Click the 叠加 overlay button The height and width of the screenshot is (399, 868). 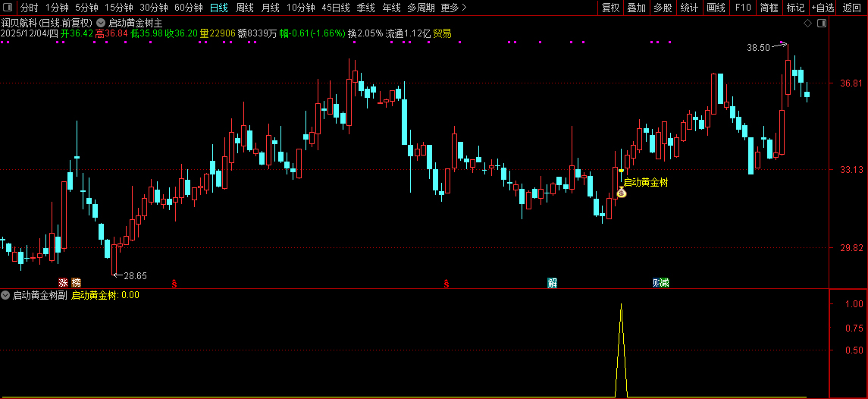(x=637, y=8)
